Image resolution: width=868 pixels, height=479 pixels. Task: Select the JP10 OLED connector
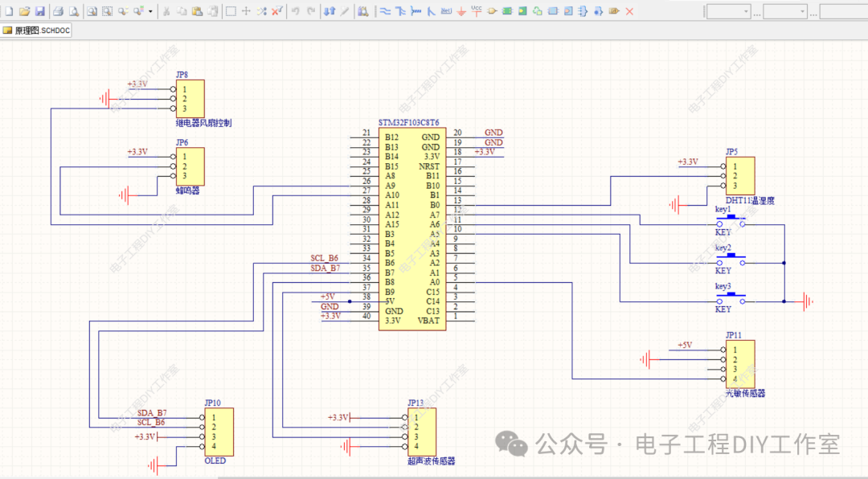(219, 432)
